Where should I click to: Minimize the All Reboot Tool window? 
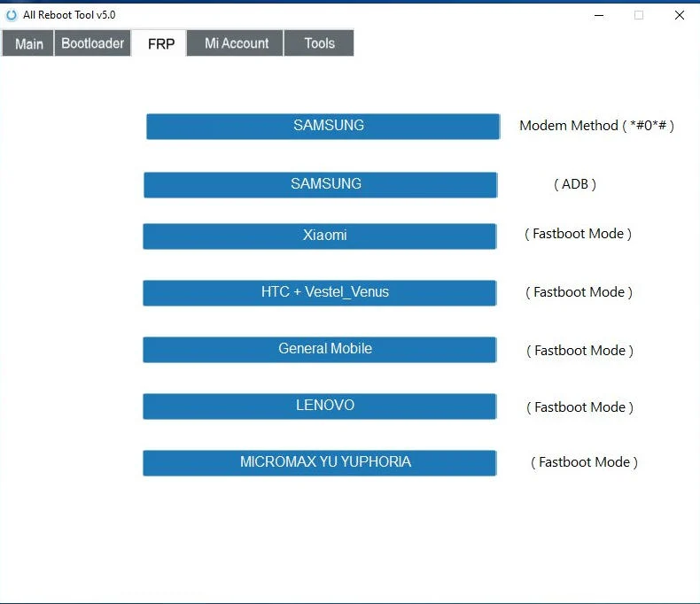[x=597, y=15]
